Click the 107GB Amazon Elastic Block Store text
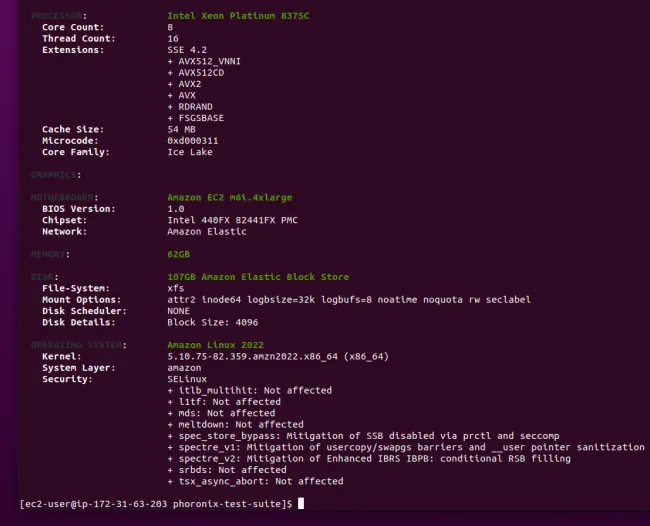 click(258, 276)
